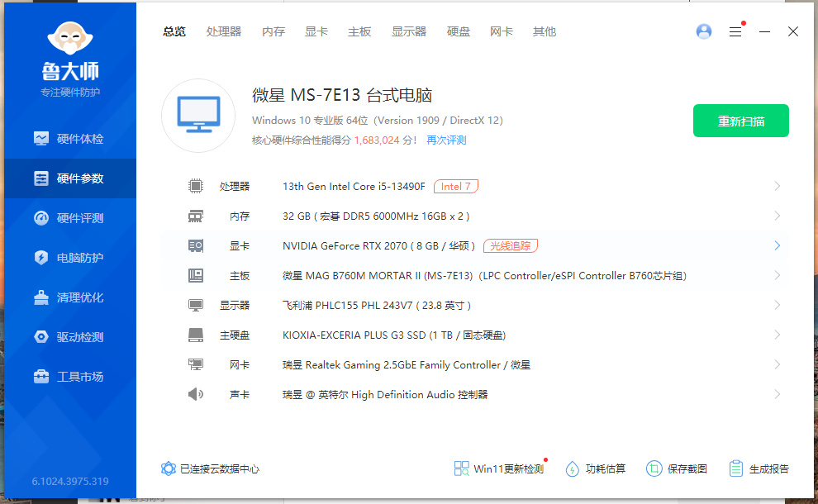This screenshot has height=504, width=818.
Task: Switch to the 其他 tab
Action: point(545,32)
